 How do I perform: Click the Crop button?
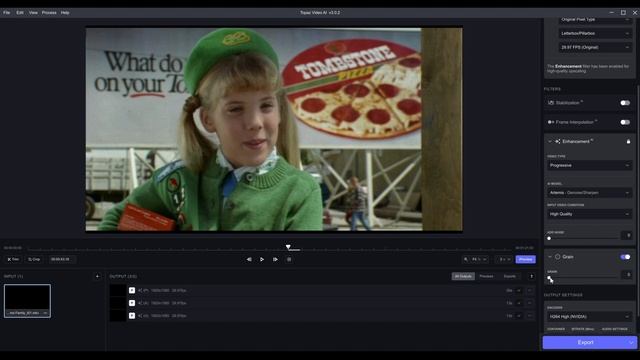click(34, 259)
